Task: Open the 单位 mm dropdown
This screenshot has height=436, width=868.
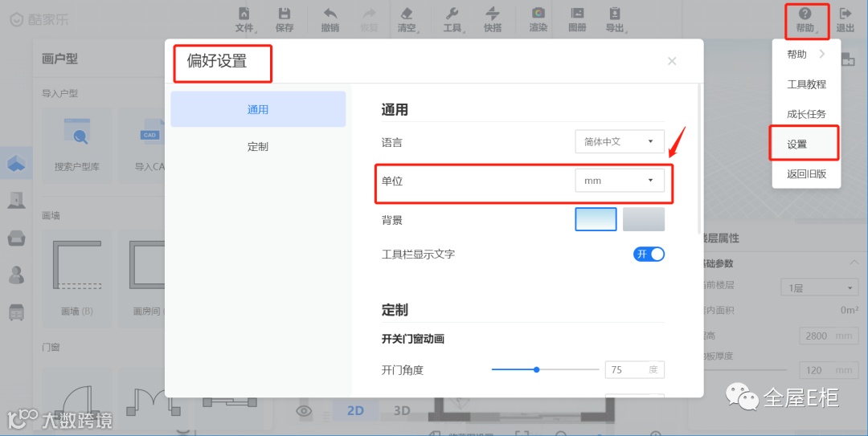Action: 620,181
